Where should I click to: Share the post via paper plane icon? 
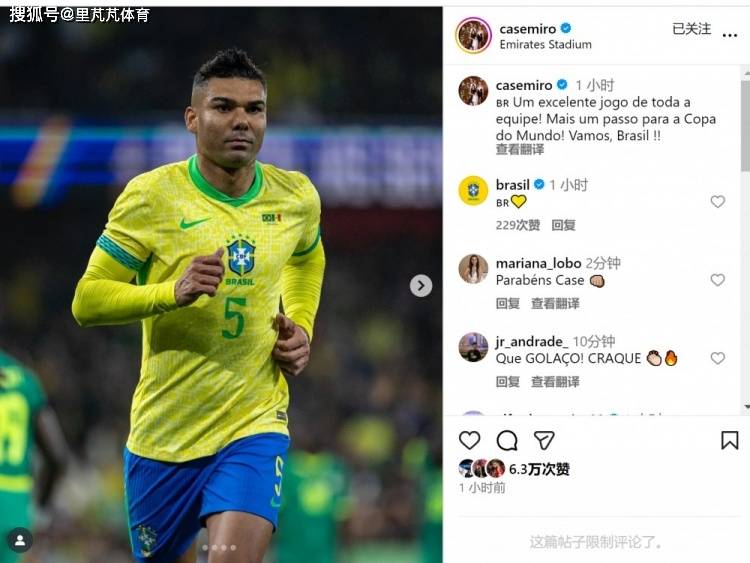point(544,440)
